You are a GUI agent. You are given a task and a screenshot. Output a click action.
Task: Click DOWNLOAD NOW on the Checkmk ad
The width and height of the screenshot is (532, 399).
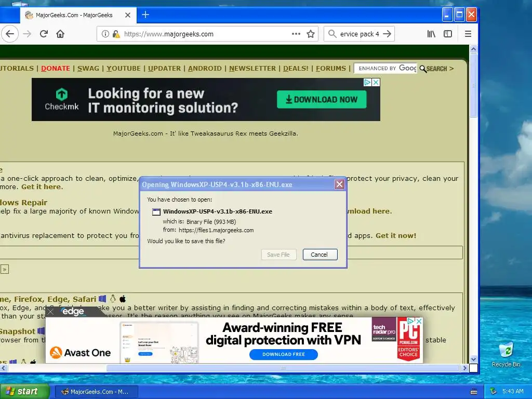pos(322,99)
